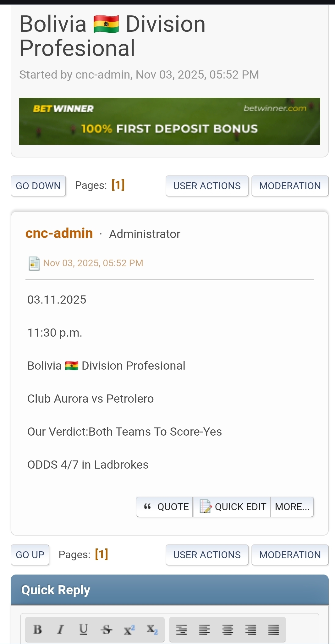Justify the reply text

[273, 630]
